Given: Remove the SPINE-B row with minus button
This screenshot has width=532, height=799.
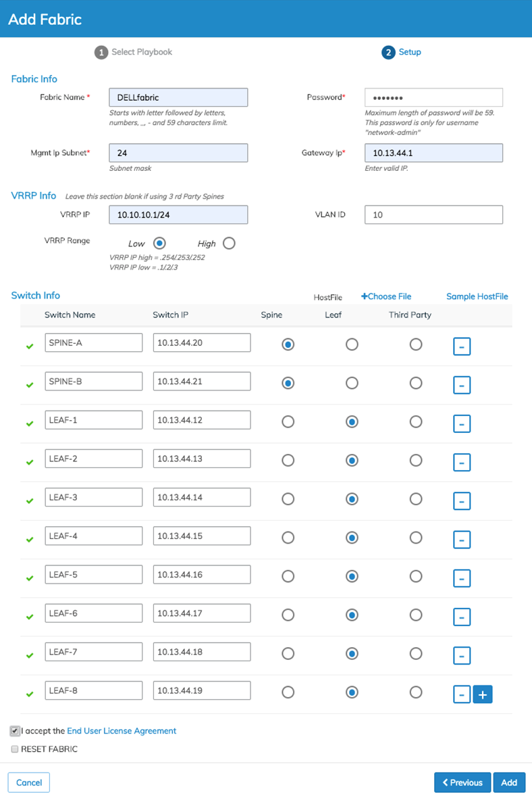Looking at the screenshot, I should tap(462, 385).
